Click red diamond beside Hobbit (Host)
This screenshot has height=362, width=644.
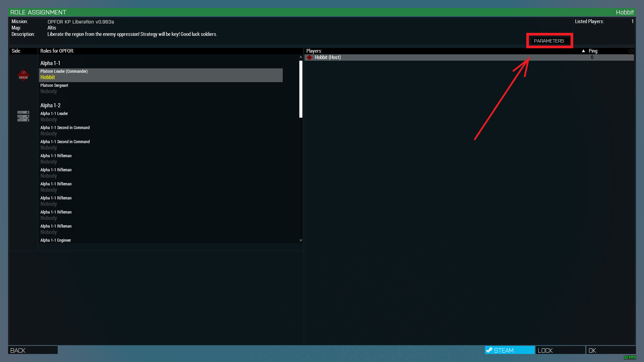tap(309, 57)
